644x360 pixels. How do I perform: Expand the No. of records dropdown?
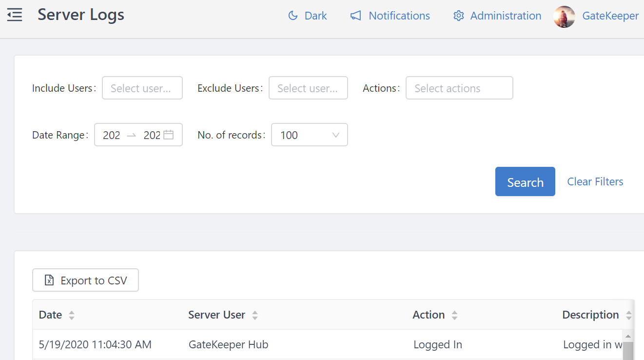pyautogui.click(x=309, y=135)
